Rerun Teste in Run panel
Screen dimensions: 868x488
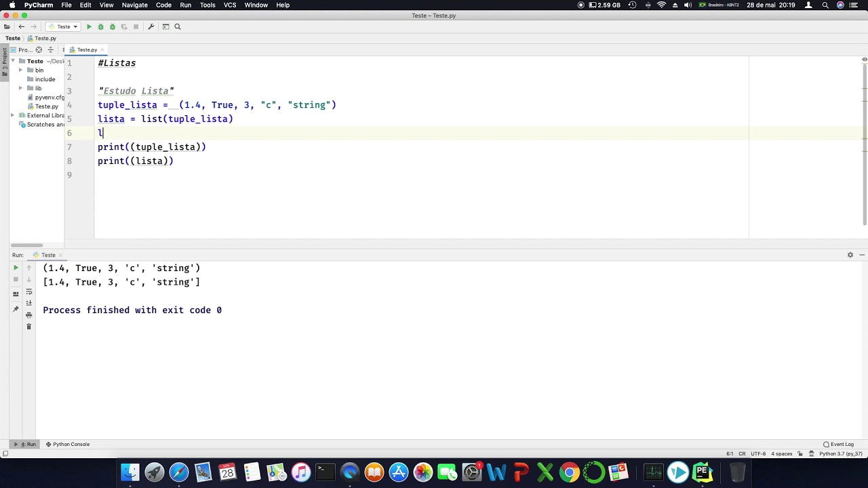(16, 268)
